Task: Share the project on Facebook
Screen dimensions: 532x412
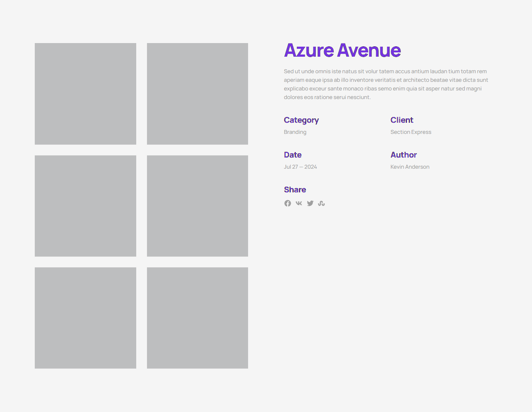Action: click(x=288, y=203)
